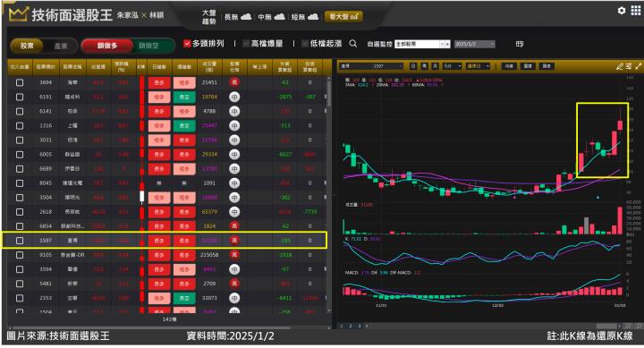Click the chart timeline horizontal scrollbar thumb
The width and height of the screenshot is (644, 348).
606,326
